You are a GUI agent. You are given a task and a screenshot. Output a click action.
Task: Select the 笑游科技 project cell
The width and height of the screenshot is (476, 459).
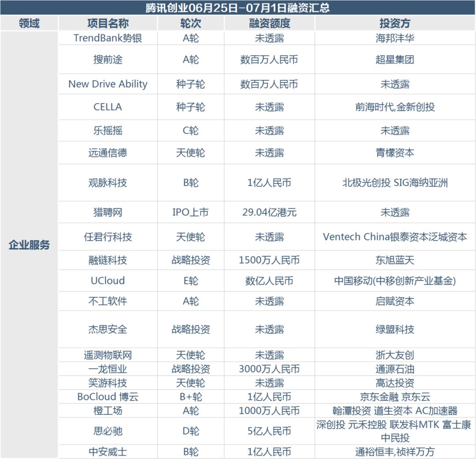click(108, 383)
